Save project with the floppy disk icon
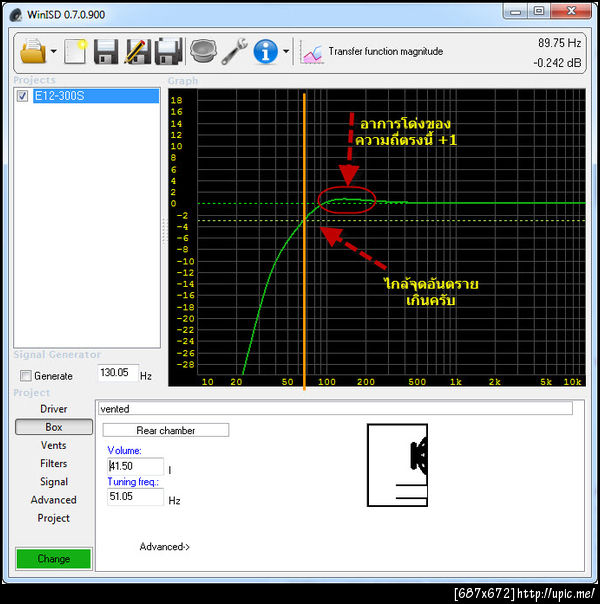 pos(106,51)
